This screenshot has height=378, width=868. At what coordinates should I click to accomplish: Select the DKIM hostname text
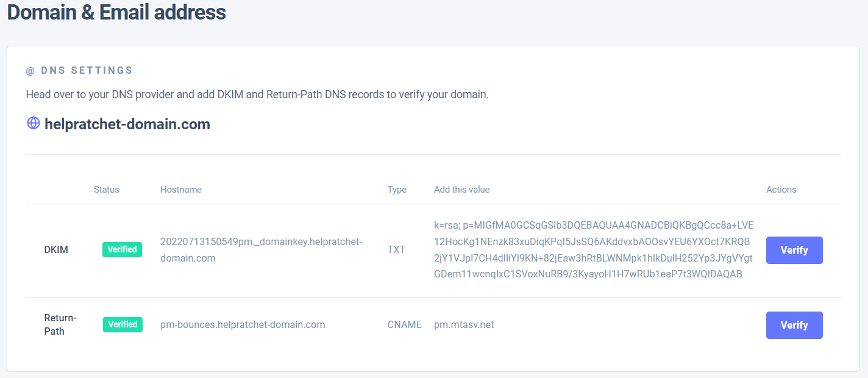click(261, 250)
